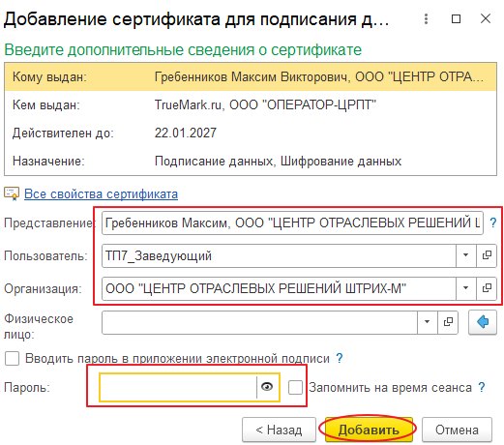The height and width of the screenshot is (445, 504).
Task: Expand the 'Организация' dropdown list
Action: click(465, 288)
